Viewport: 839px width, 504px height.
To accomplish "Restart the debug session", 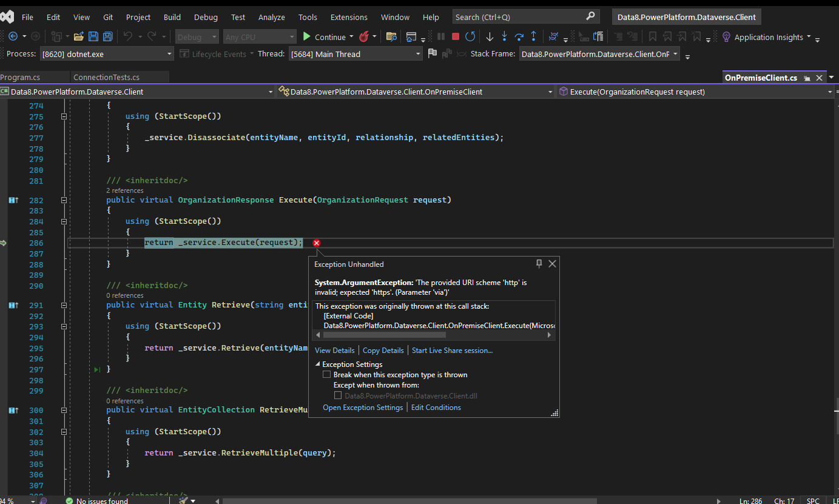I will [x=470, y=36].
